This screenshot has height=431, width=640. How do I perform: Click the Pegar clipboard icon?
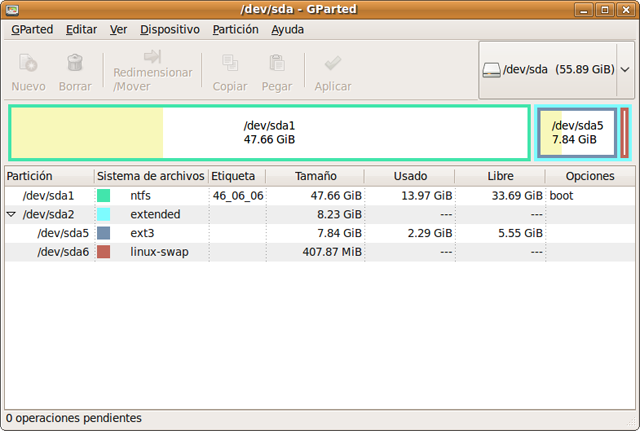[278, 64]
